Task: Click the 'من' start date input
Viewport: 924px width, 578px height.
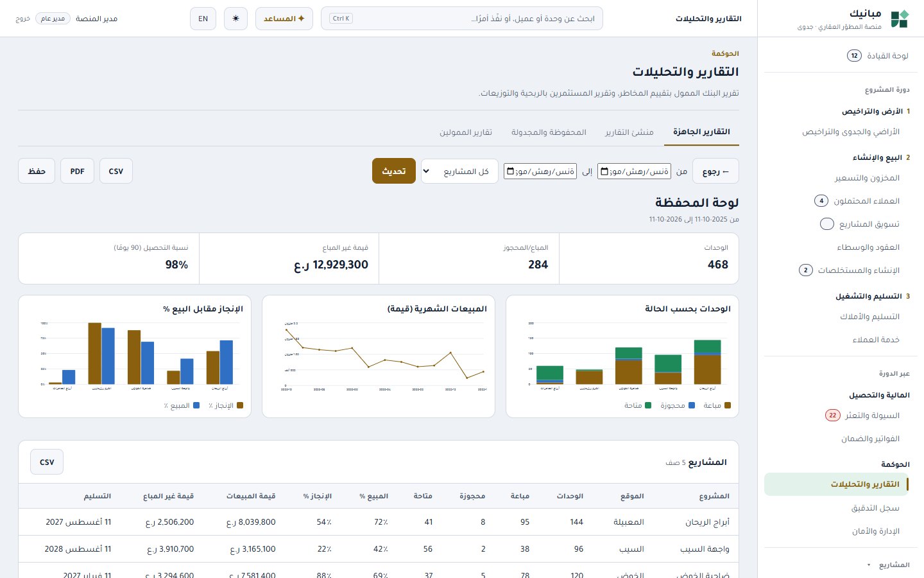Action: tap(634, 171)
